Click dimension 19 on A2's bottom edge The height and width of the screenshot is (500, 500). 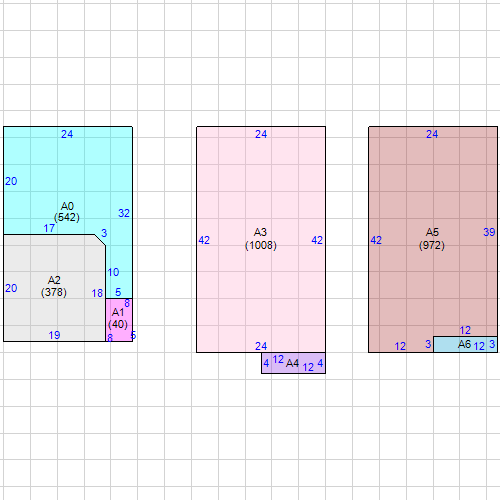pos(54,335)
